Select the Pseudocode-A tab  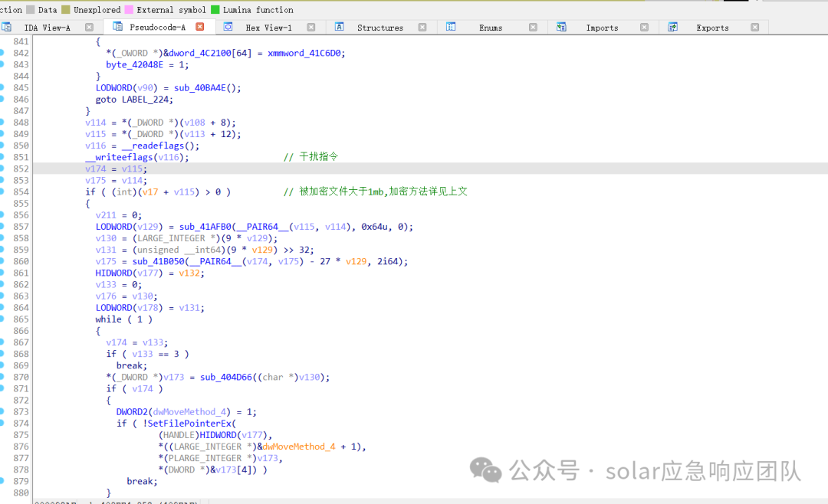157,28
